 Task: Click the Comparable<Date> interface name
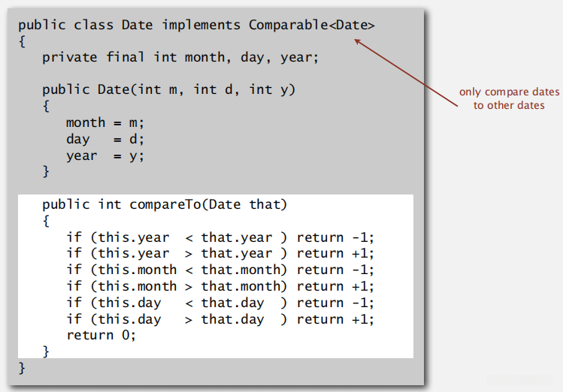(312, 25)
